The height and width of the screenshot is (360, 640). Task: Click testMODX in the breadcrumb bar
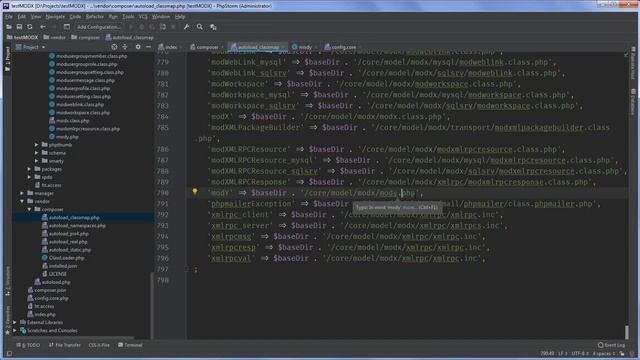coord(22,38)
